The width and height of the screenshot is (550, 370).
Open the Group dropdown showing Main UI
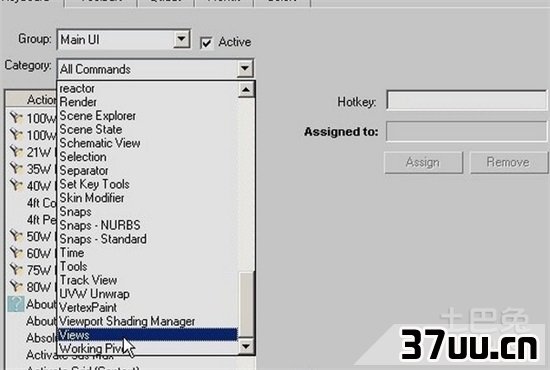pos(123,39)
